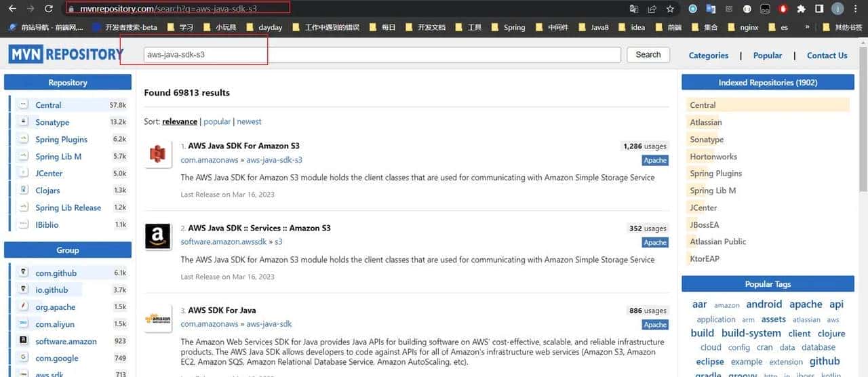Sort results by newest
The image size is (868, 377).
tap(249, 121)
